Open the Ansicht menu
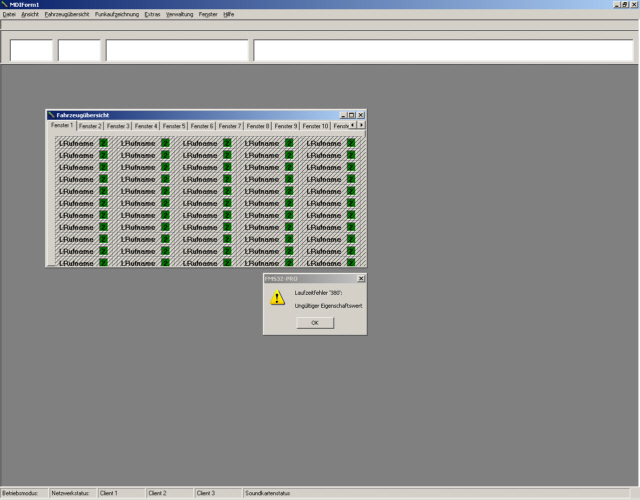 click(x=30, y=15)
